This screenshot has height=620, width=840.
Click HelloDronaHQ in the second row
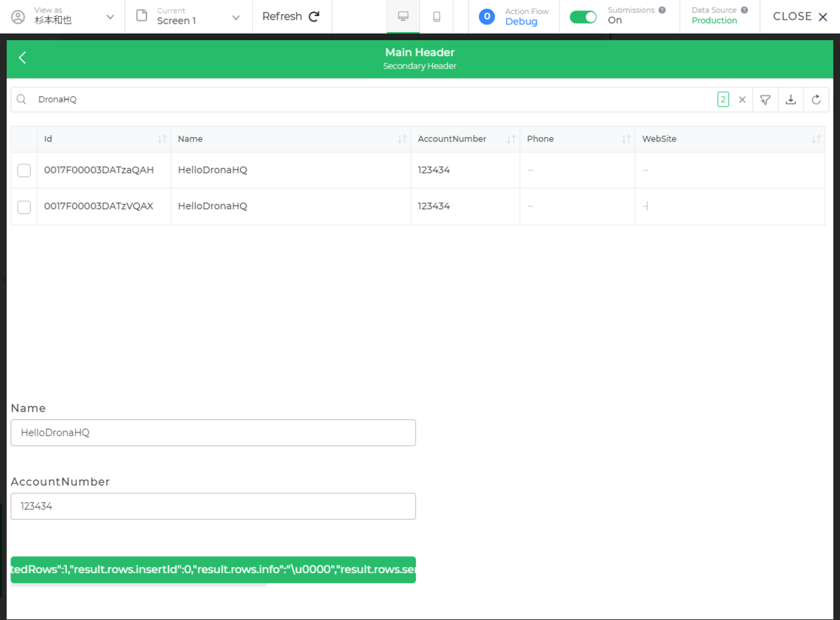(x=213, y=206)
